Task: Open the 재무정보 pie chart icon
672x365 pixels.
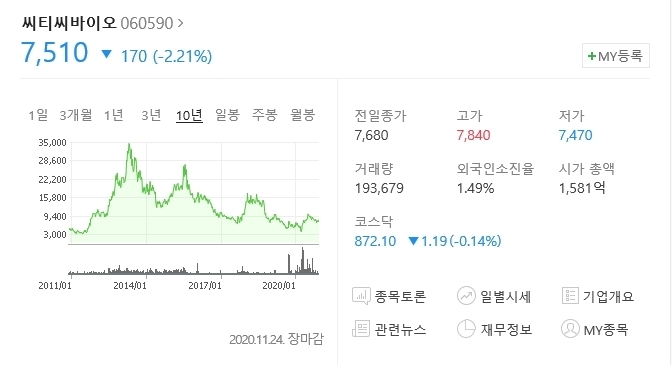Action: (x=466, y=329)
